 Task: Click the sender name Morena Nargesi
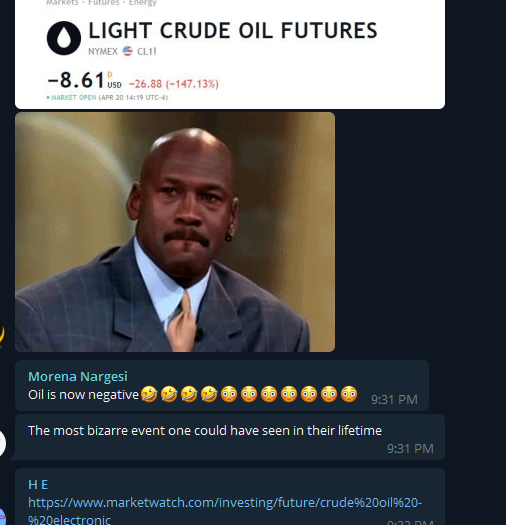pos(78,376)
